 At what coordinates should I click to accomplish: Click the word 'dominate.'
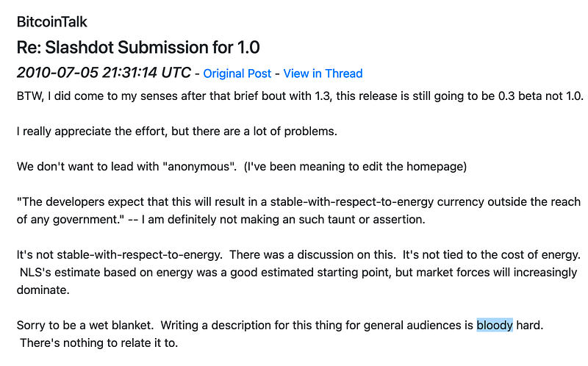click(43, 290)
